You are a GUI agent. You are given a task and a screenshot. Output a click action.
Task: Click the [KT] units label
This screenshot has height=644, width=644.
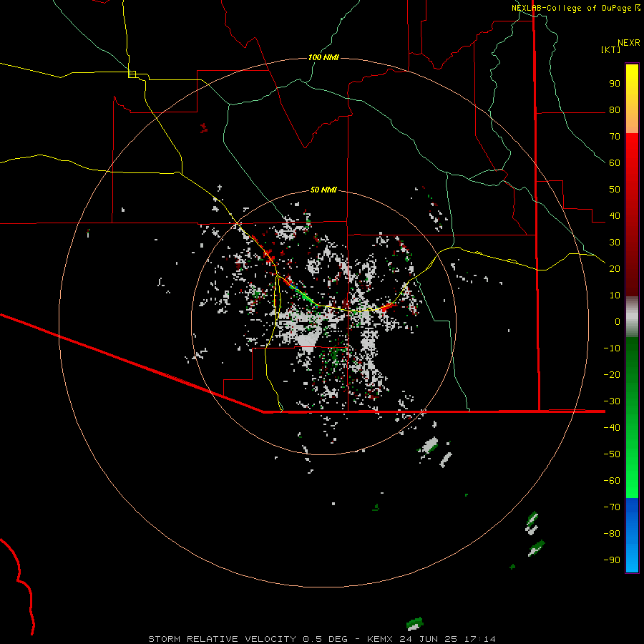pyautogui.click(x=611, y=49)
